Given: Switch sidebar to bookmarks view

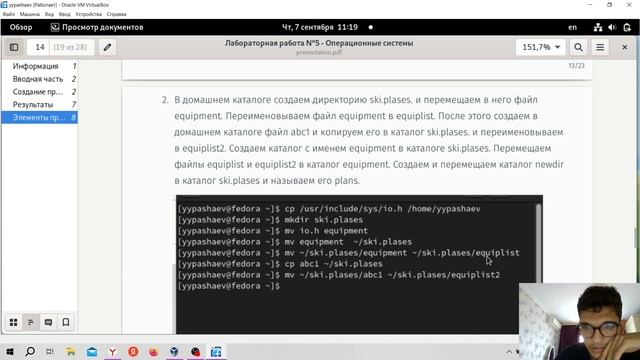Looking at the screenshot, I should pos(66,322).
